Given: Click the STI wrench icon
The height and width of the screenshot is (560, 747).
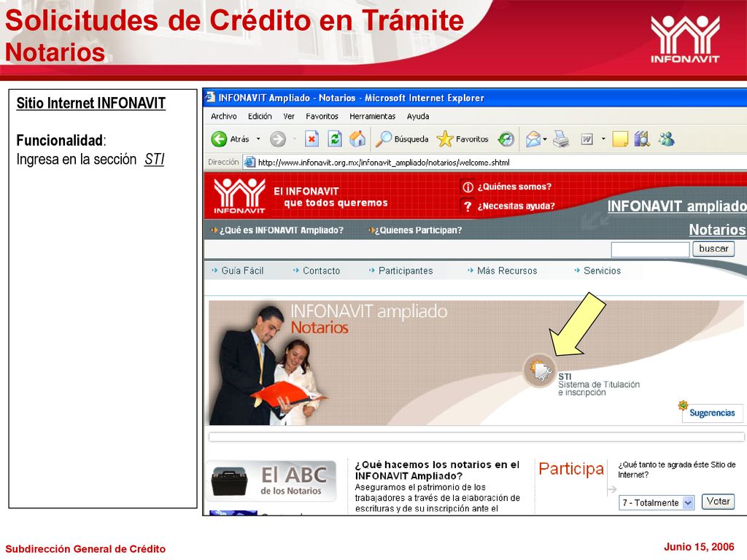Looking at the screenshot, I should [540, 370].
